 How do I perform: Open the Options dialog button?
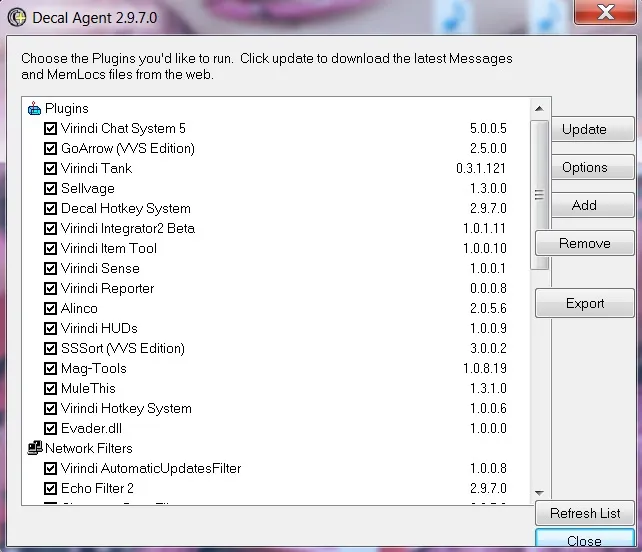[x=585, y=168]
